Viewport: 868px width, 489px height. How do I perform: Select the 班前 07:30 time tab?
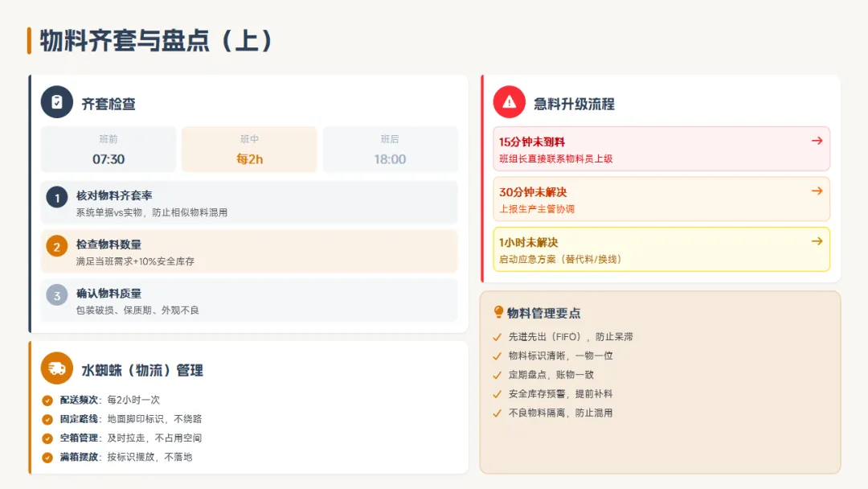pyautogui.click(x=108, y=150)
